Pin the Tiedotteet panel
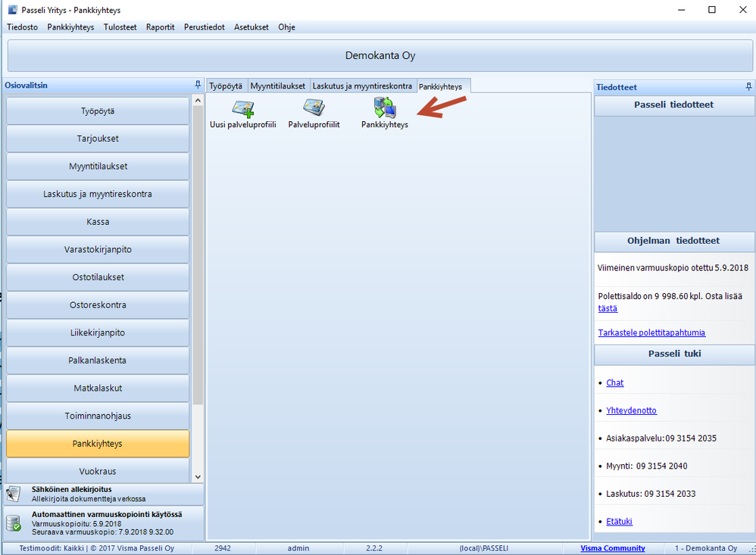Image resolution: width=756 pixels, height=555 pixels. pyautogui.click(x=748, y=87)
